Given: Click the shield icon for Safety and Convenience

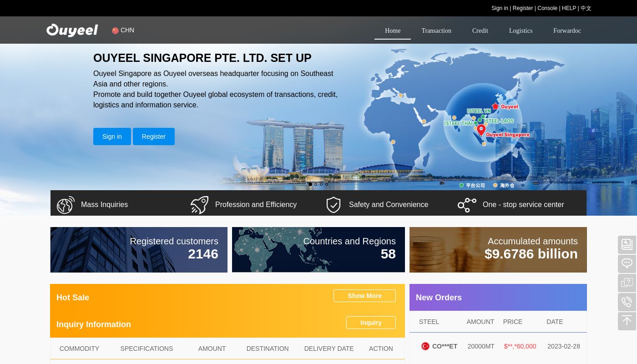Looking at the screenshot, I should [334, 205].
